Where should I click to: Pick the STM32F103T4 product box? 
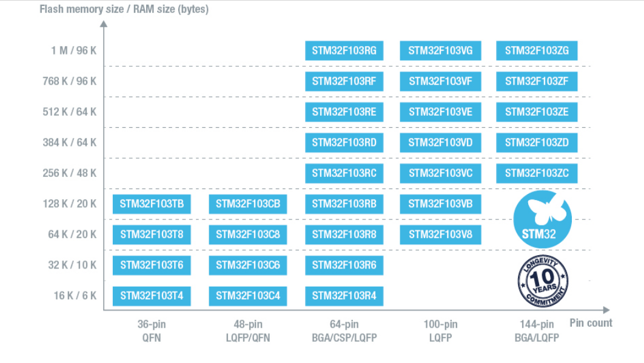[152, 296]
